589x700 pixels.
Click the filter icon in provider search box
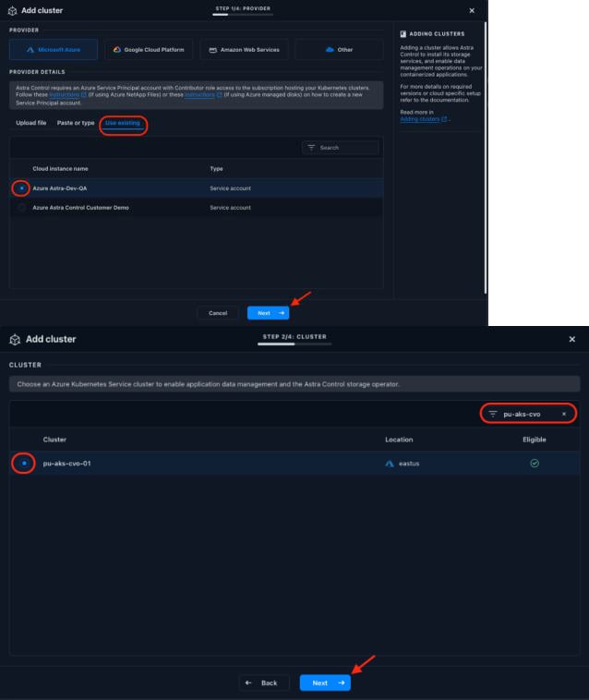tap(311, 148)
